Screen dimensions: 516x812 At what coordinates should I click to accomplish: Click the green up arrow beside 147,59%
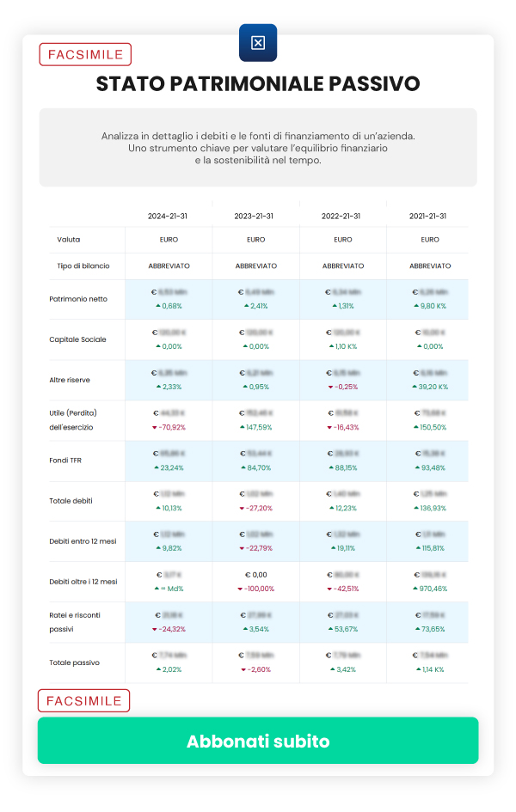click(239, 427)
